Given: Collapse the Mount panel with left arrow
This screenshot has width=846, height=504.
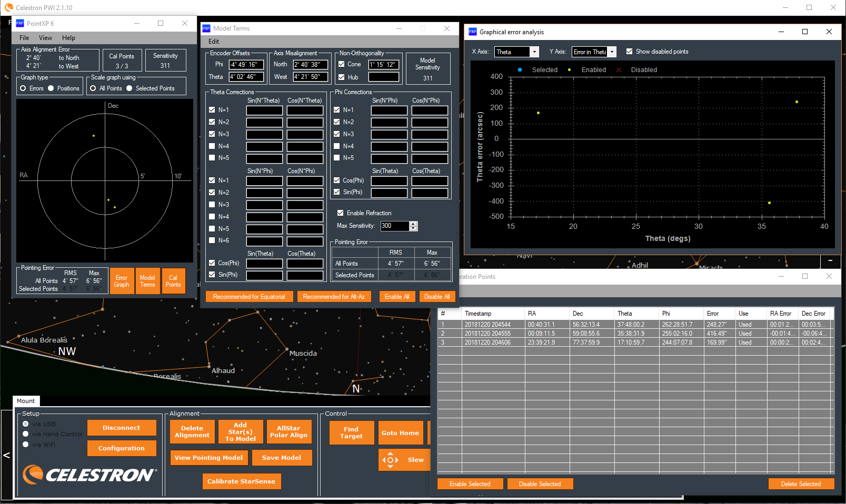Looking at the screenshot, I should [x=7, y=455].
